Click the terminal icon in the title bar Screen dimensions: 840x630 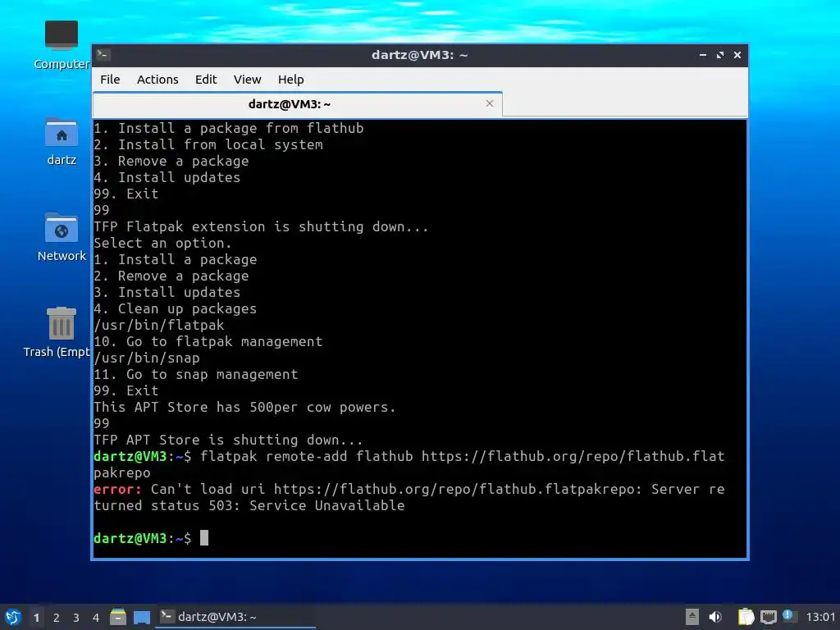tap(103, 55)
